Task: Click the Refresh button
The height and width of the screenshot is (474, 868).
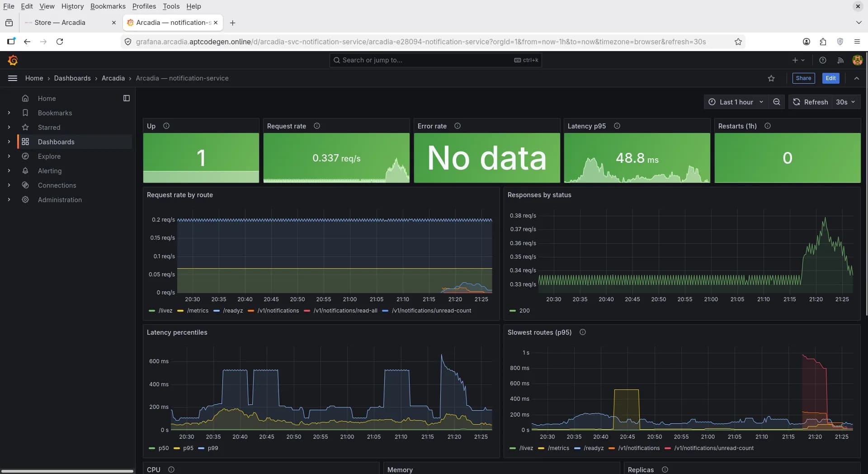Action: (811, 102)
